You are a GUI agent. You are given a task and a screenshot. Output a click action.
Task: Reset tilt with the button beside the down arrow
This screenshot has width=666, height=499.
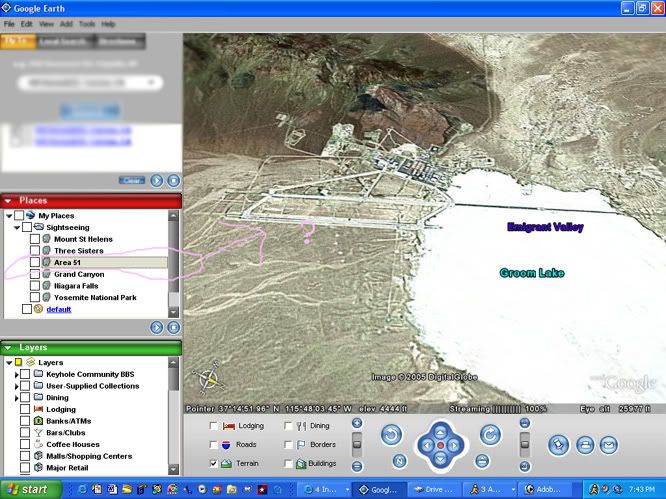point(482,461)
